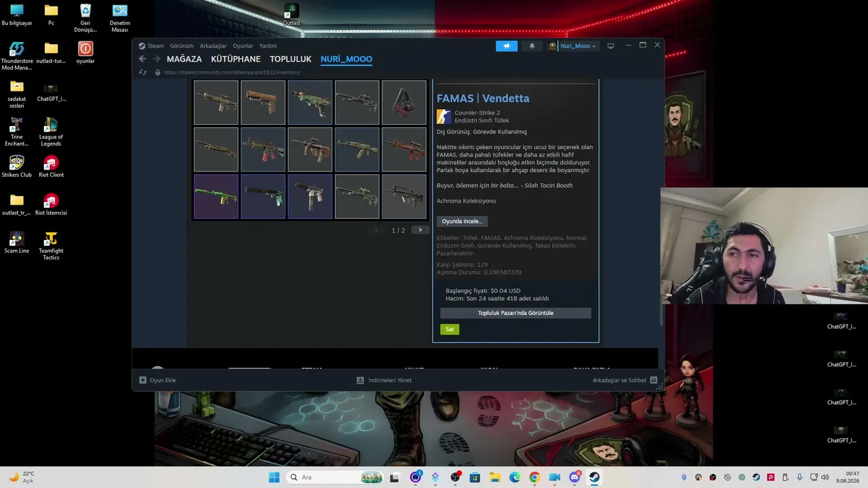Open the Windows Start menu
The image size is (868, 488).
274,477
